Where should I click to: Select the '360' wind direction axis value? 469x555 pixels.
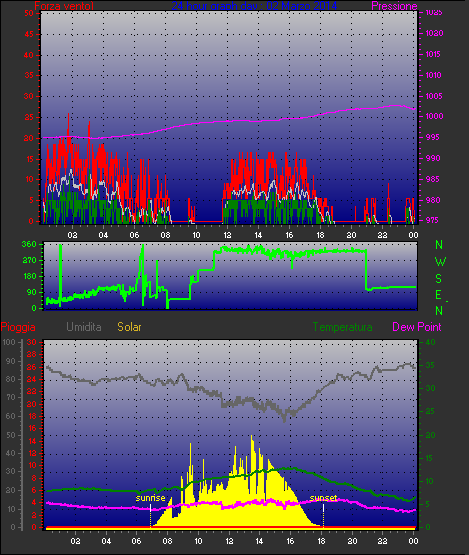tap(29, 244)
